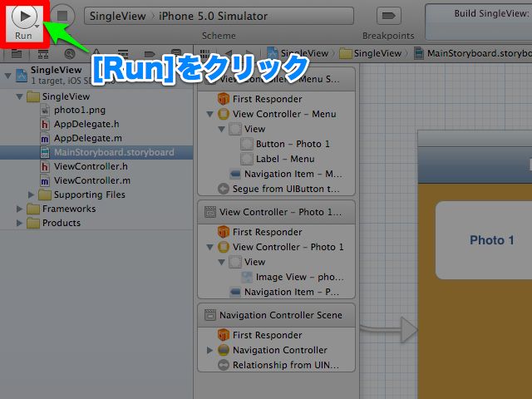This screenshot has height=399, width=532.
Task: Expand the Supporting Files group
Action: coord(31,195)
